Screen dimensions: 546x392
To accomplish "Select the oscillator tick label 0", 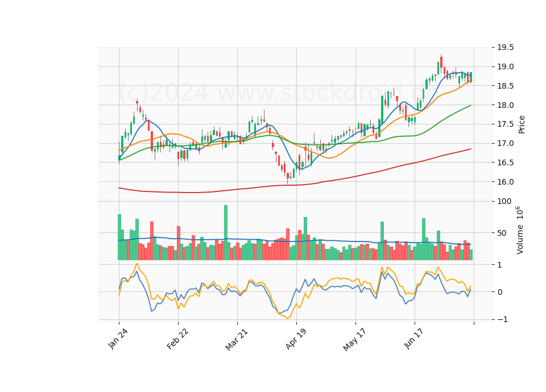I will point(500,292).
